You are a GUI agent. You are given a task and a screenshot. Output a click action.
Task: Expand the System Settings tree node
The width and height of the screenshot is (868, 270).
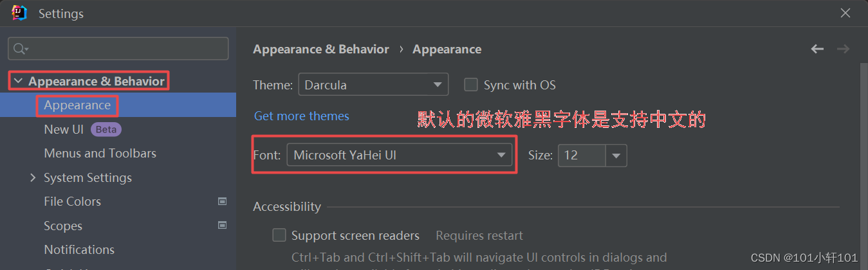pos(33,177)
